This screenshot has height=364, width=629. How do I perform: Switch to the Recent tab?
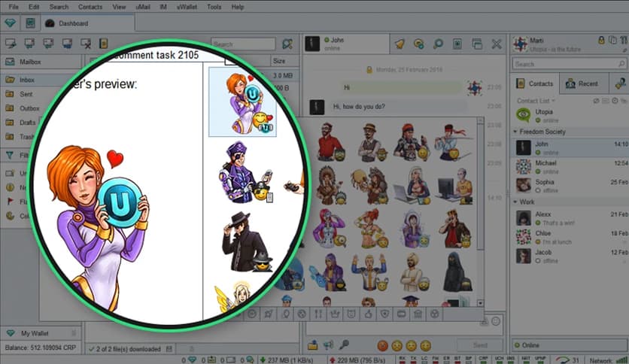[584, 83]
